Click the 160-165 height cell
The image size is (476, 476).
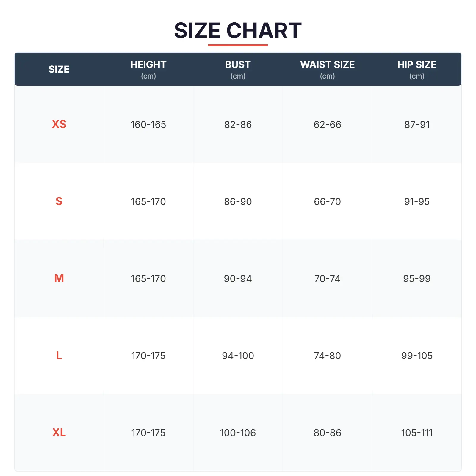[148, 125]
